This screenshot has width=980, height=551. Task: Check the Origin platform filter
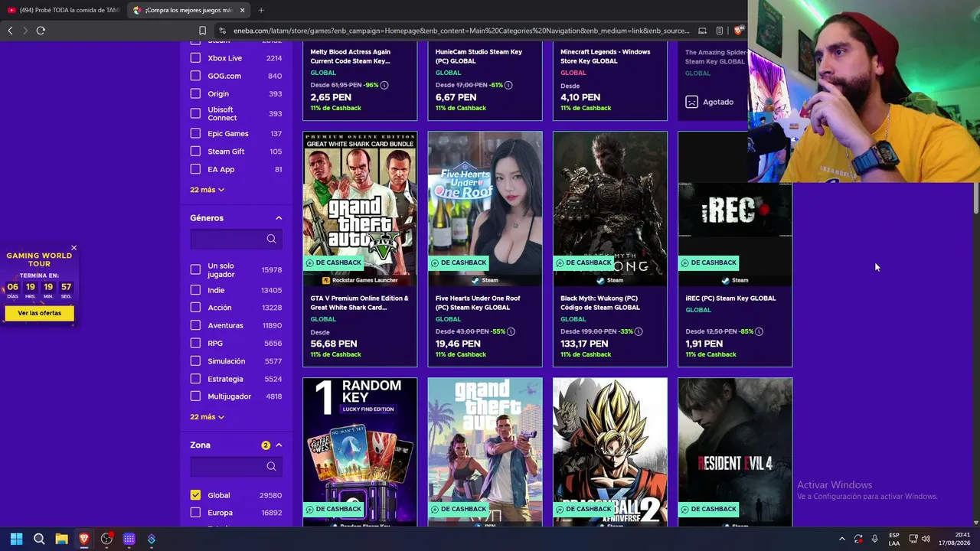(x=195, y=94)
